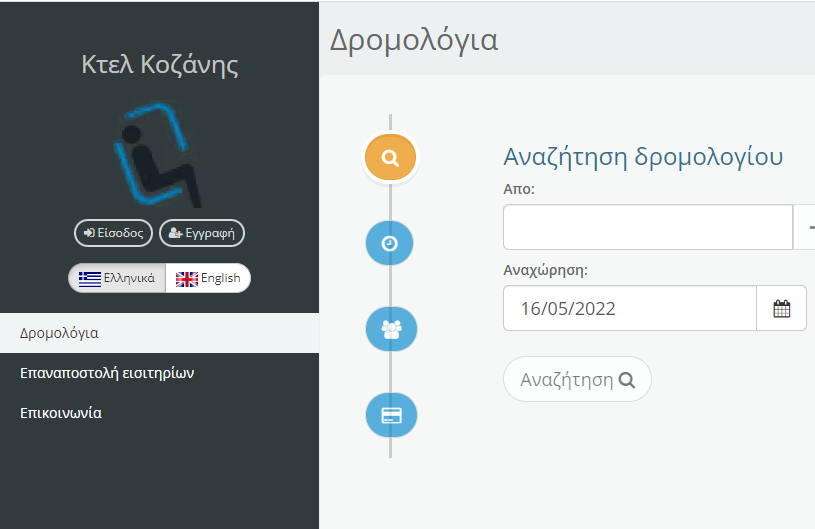Click the Κτελ Κοζάνης seat logo

click(157, 154)
